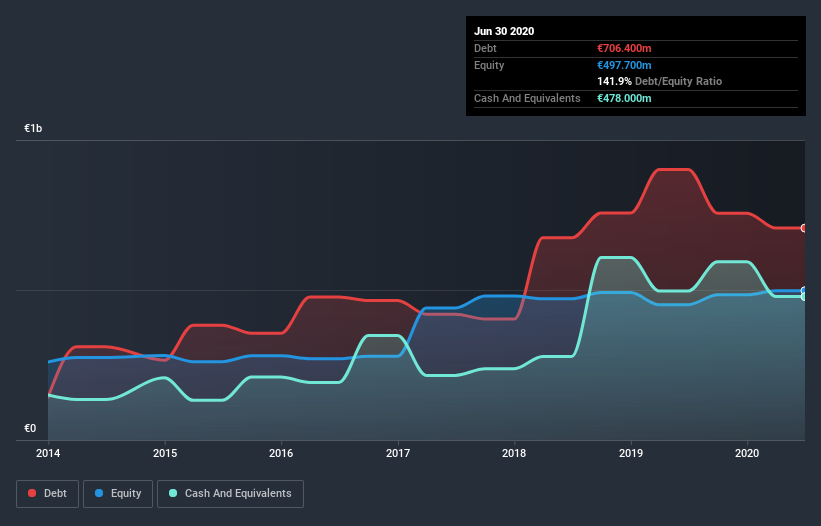Select the 2018 x-axis label
The image size is (821, 526).
[x=514, y=453]
